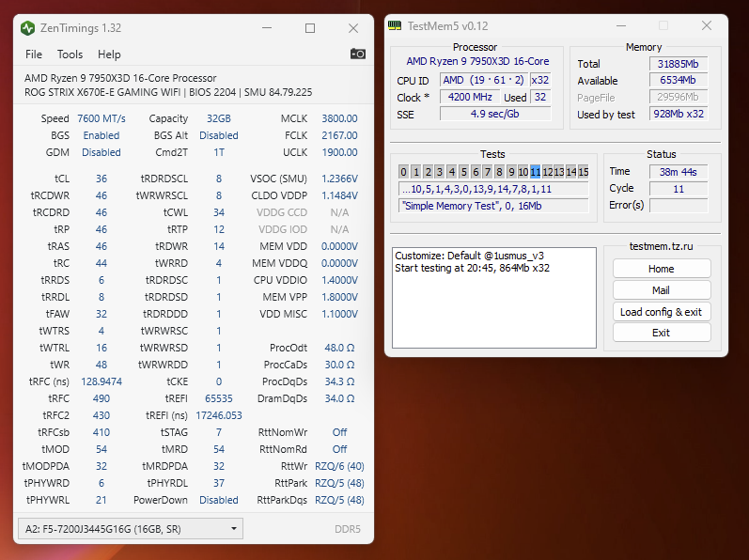Select test number 15 box
The image size is (749, 560).
coord(584,172)
